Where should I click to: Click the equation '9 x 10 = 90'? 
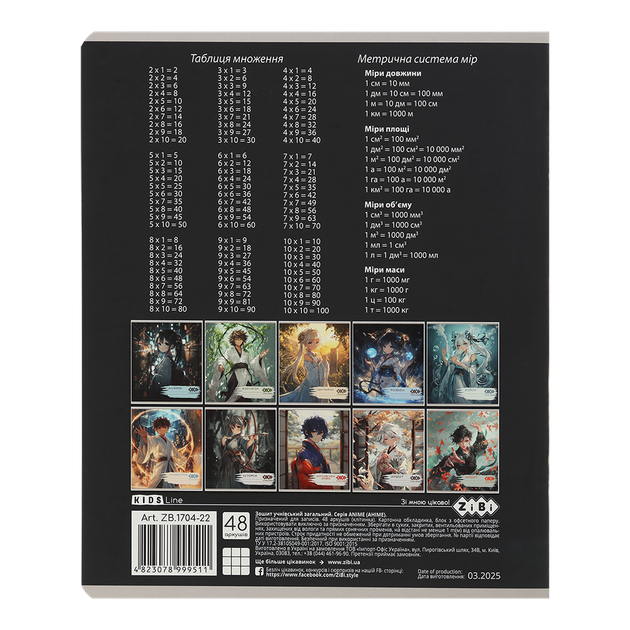pyautogui.click(x=237, y=309)
